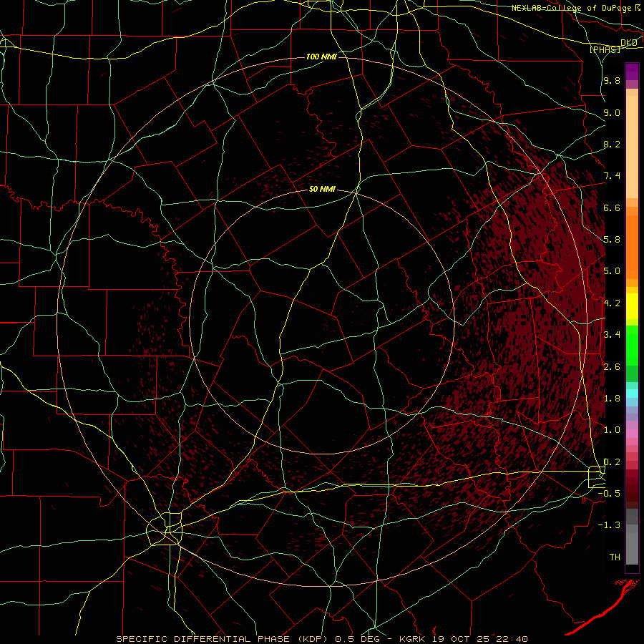Select the 1.0 scale label
Image resolution: width=644 pixels, height=644 pixels.
coord(612,430)
